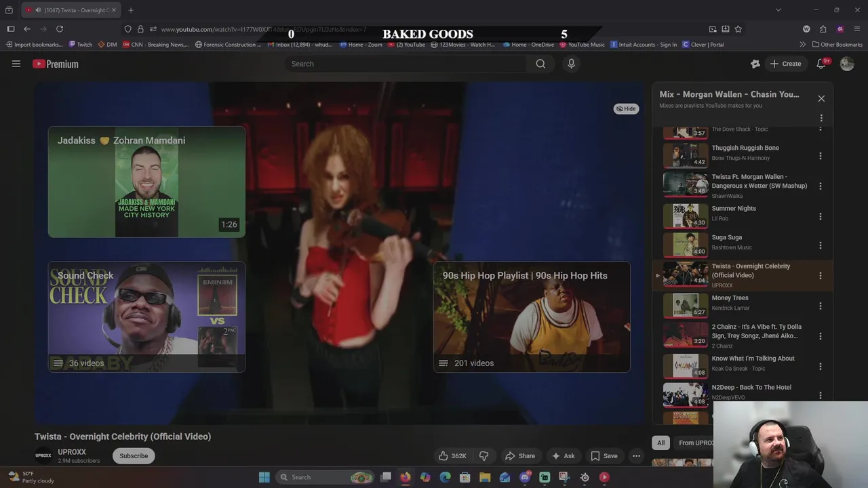Reload the page in browser toolbar
868x488 pixels.
pyautogui.click(x=60, y=29)
